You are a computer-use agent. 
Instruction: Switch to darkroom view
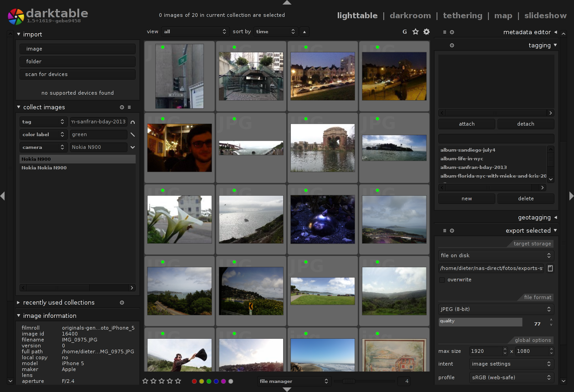click(410, 15)
